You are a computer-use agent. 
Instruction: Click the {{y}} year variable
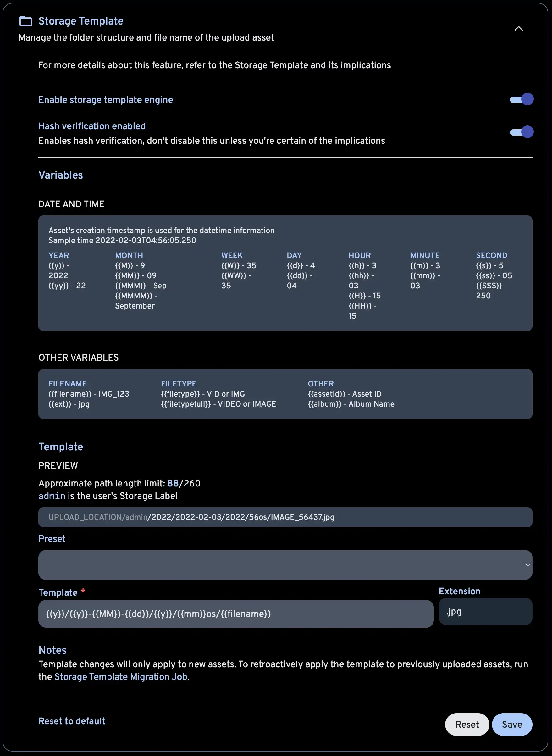(x=56, y=265)
